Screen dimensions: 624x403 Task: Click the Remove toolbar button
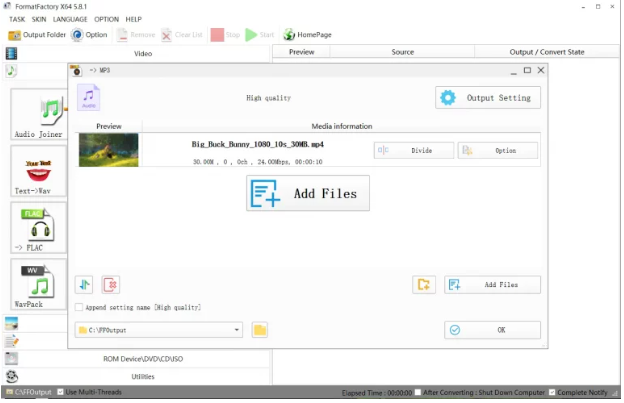[x=136, y=35]
